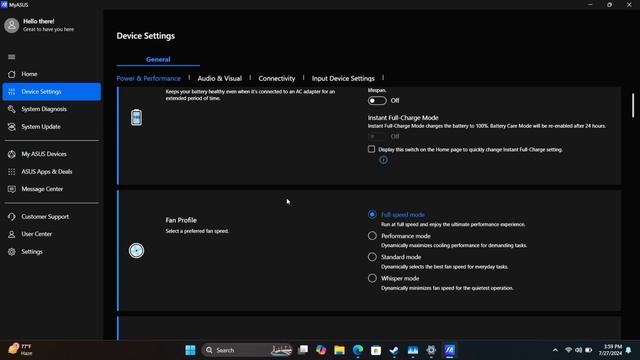
Task: Click the Instant Full-Charge Mode heading
Action: [403, 118]
